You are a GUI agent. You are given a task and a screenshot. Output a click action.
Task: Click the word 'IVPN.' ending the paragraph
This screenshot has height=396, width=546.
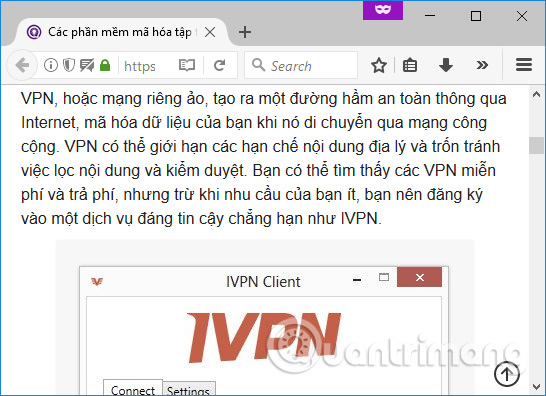361,219
